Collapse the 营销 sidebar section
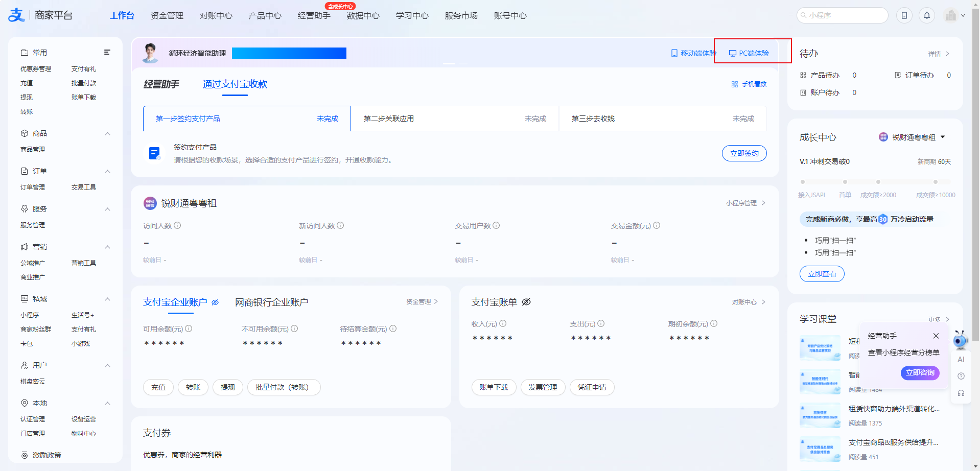Image resolution: width=980 pixels, height=471 pixels. [107, 247]
